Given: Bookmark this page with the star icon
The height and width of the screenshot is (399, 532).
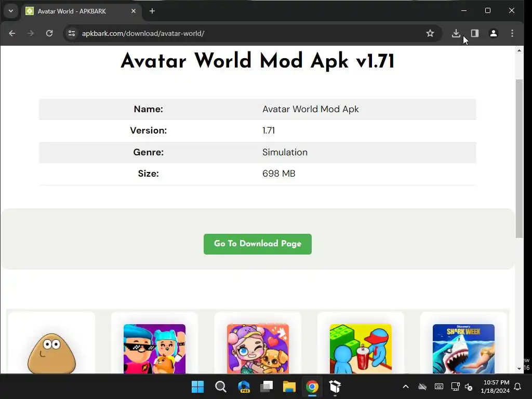Looking at the screenshot, I should coord(430,33).
